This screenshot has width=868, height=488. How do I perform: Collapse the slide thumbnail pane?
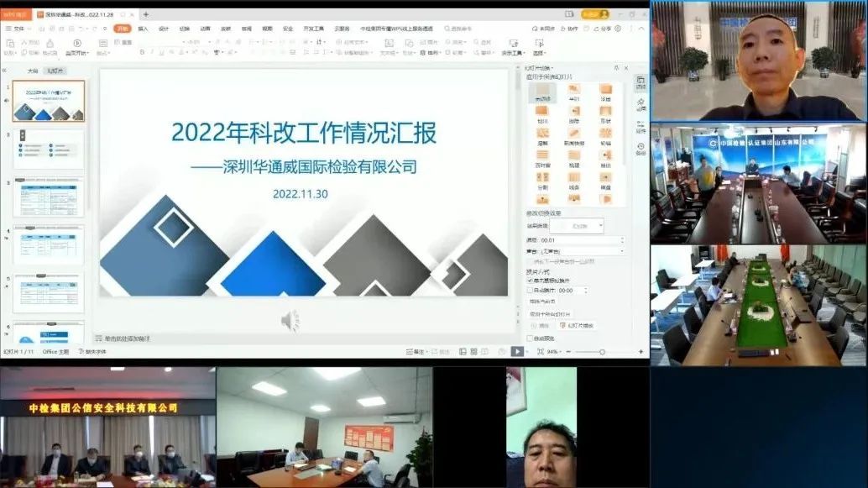click(4, 71)
